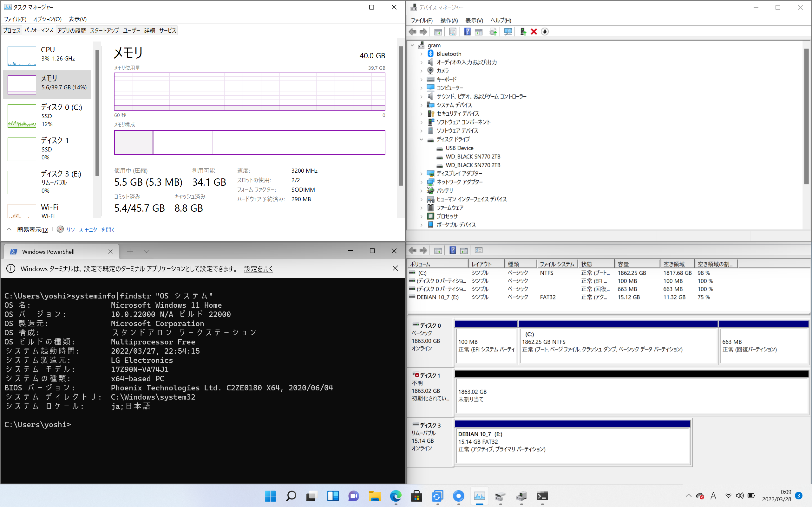Image resolution: width=812 pixels, height=507 pixels.
Task: Click the red X uninstall device icon
Action: point(534,32)
